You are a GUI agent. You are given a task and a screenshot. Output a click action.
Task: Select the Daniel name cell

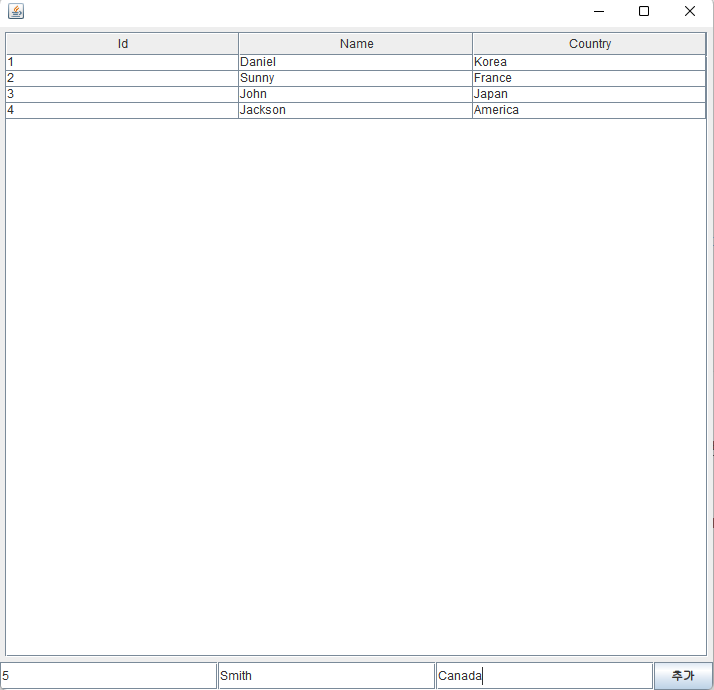tap(356, 62)
